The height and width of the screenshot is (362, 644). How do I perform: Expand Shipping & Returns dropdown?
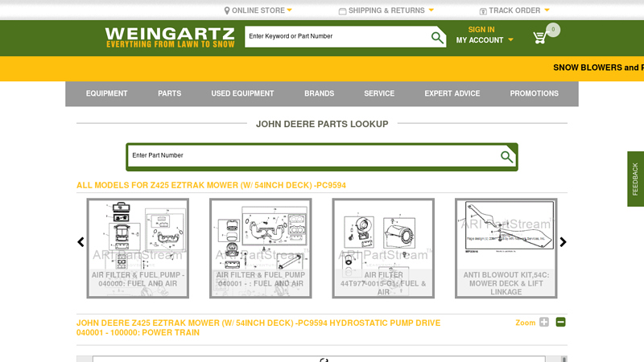[386, 10]
